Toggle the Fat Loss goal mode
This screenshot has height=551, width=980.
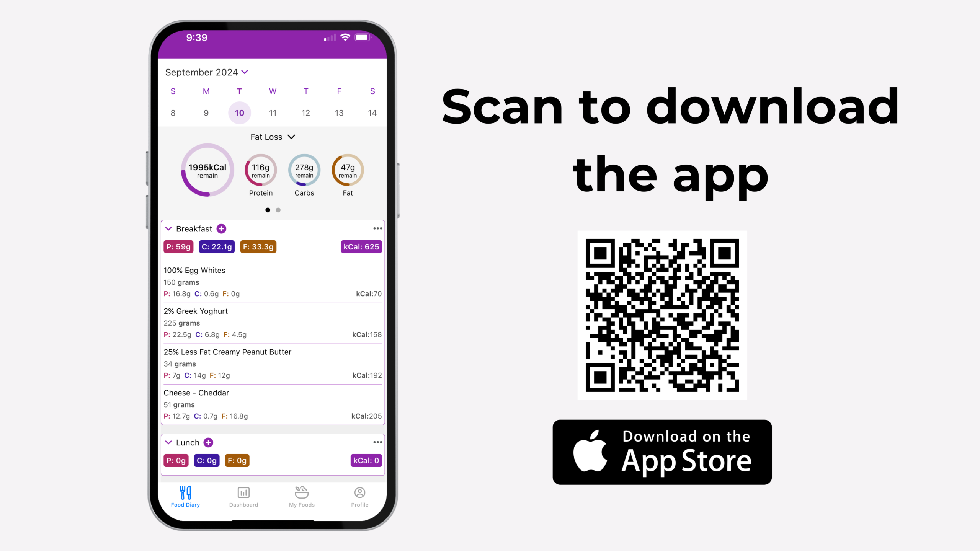[272, 137]
